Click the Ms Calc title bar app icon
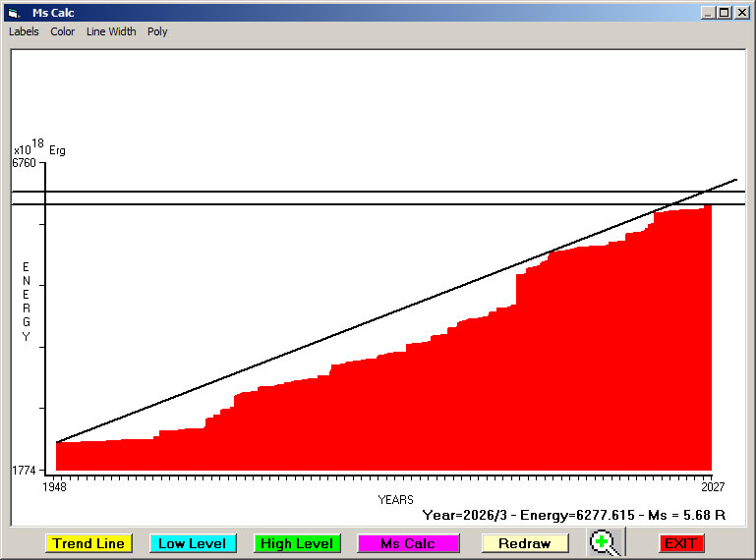The image size is (756, 560). coord(13,13)
